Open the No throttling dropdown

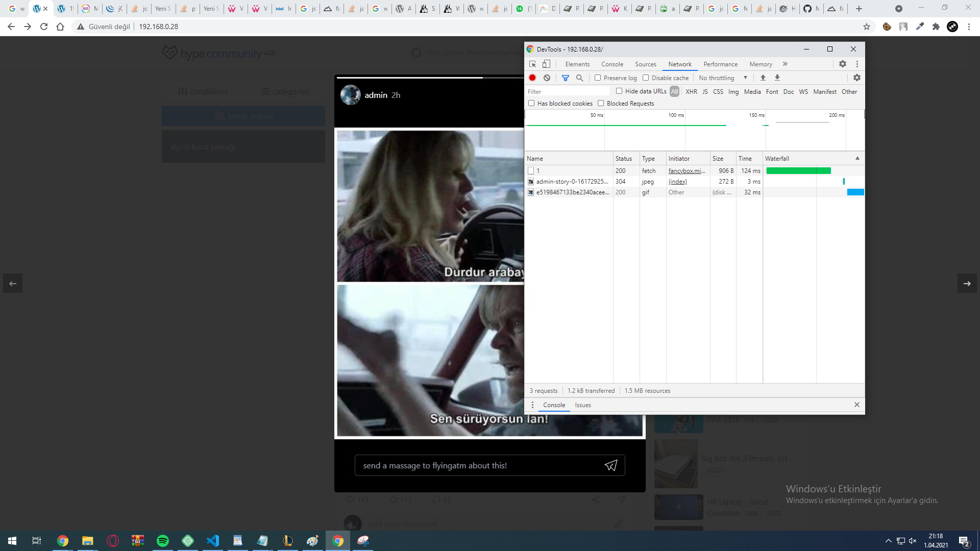click(x=723, y=78)
